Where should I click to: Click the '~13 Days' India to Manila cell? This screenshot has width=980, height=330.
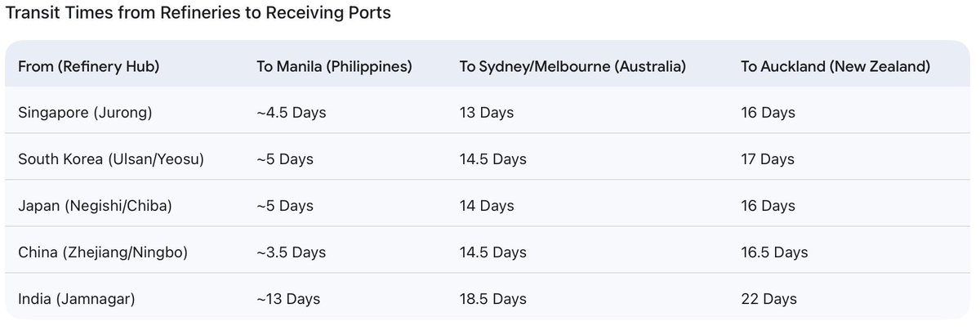[x=287, y=299]
